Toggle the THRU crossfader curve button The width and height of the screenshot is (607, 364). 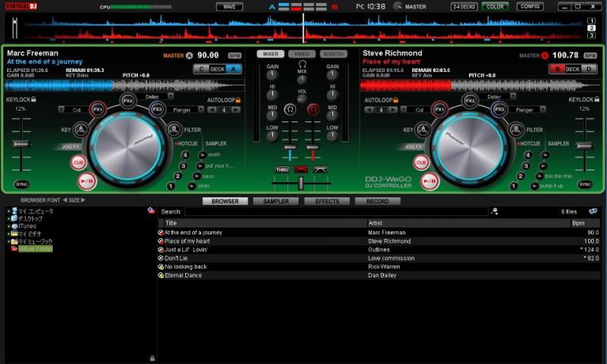tap(281, 170)
